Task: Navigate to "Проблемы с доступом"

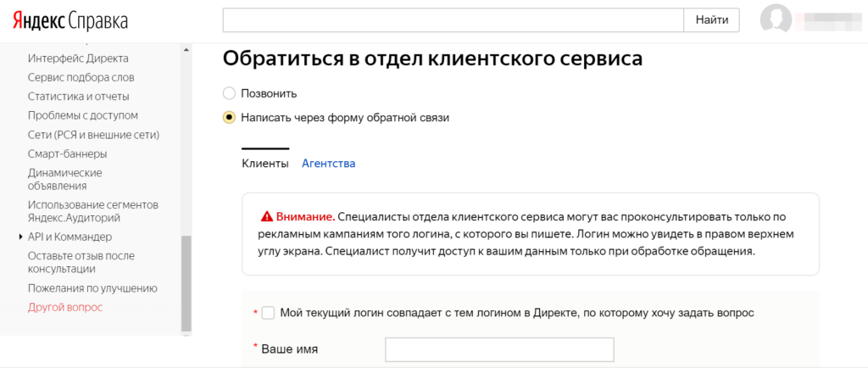Action: (x=82, y=115)
